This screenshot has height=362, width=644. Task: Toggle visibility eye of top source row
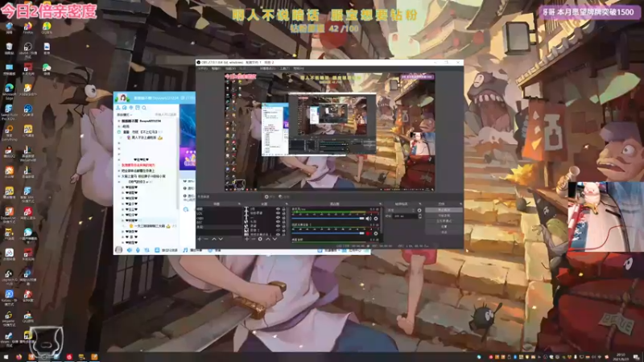tap(278, 209)
